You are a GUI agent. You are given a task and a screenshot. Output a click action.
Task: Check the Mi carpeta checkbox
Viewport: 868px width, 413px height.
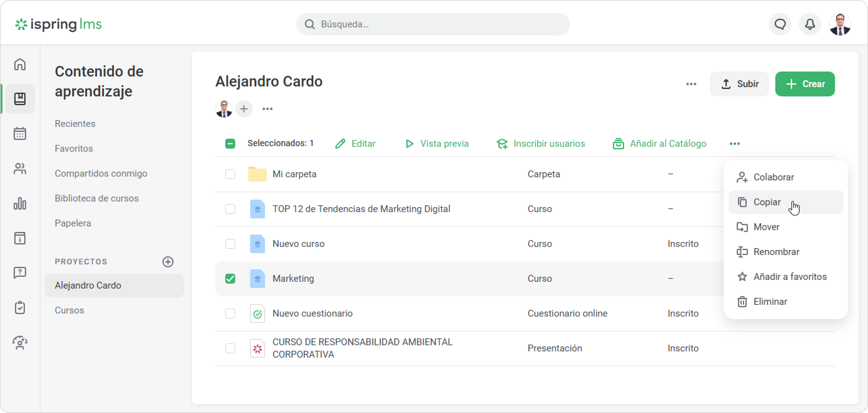pyautogui.click(x=230, y=174)
